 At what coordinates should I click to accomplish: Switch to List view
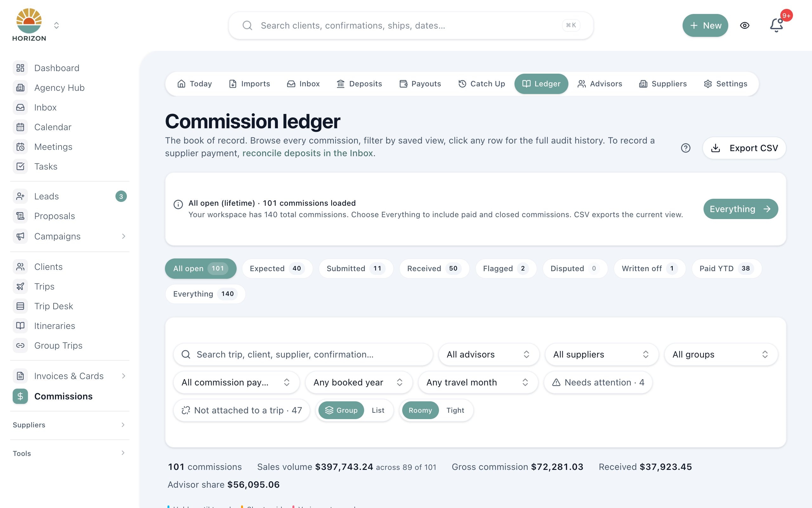click(x=378, y=410)
